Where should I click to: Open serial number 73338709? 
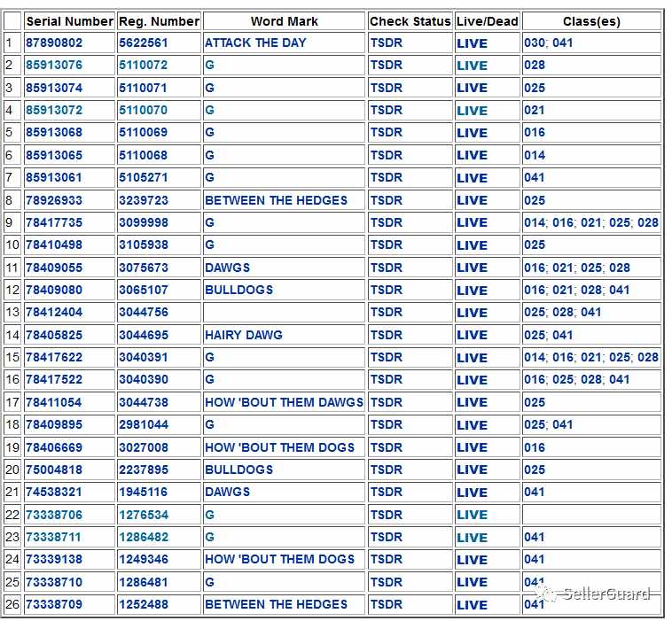pos(54,604)
